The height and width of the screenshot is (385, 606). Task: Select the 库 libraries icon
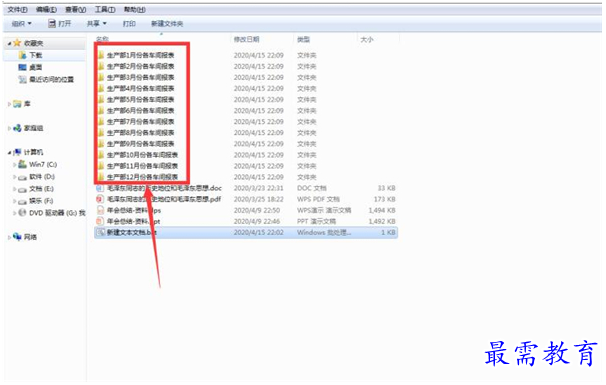[x=17, y=104]
